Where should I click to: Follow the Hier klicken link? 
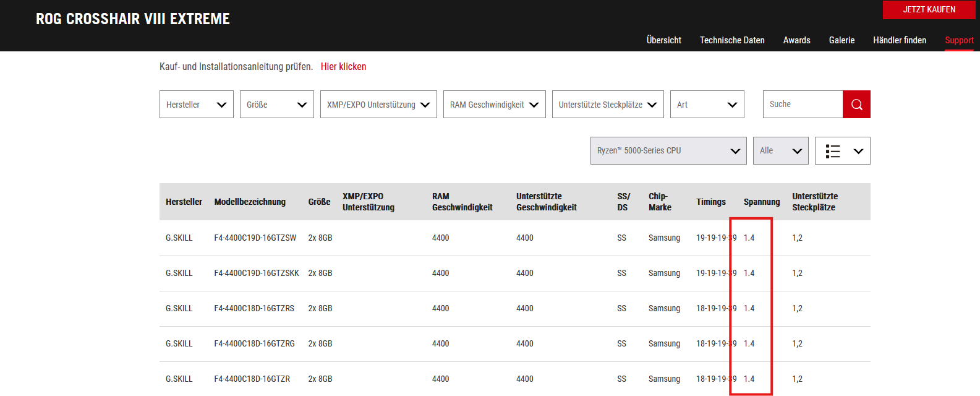point(343,66)
